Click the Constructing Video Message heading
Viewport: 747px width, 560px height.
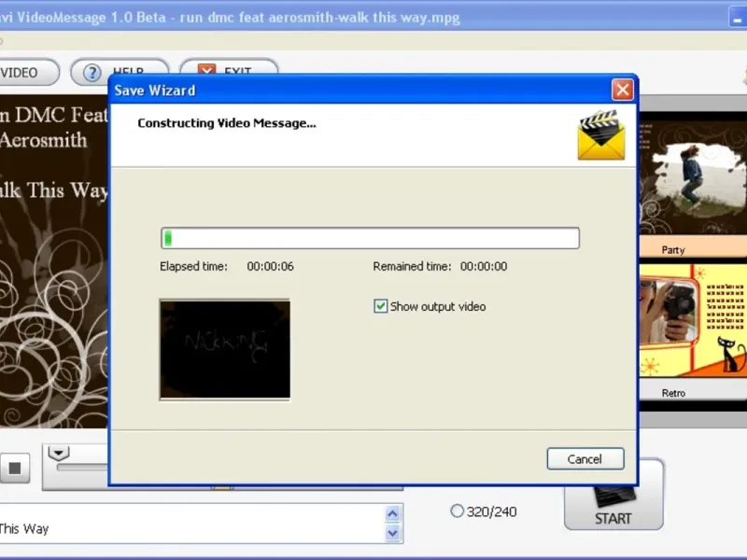(x=227, y=123)
